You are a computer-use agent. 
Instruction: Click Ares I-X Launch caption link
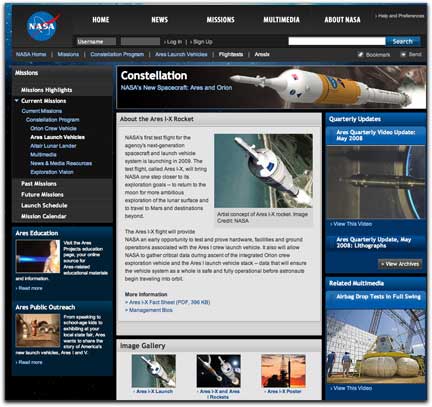153,391
